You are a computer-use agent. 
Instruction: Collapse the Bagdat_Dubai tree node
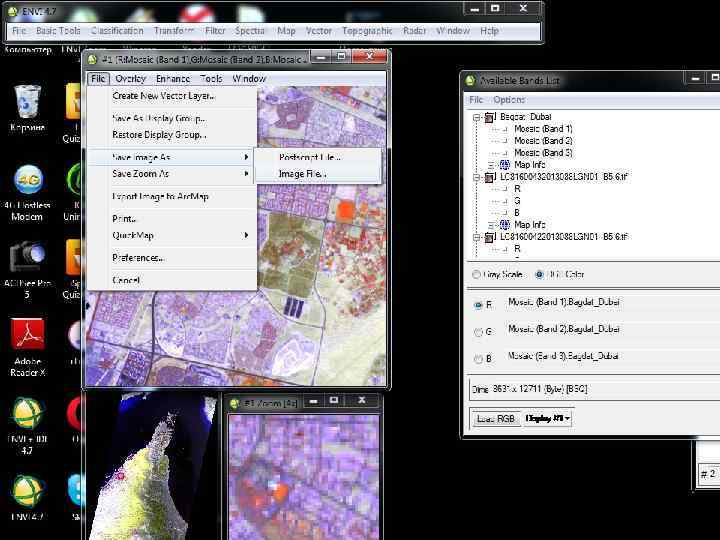pos(477,117)
